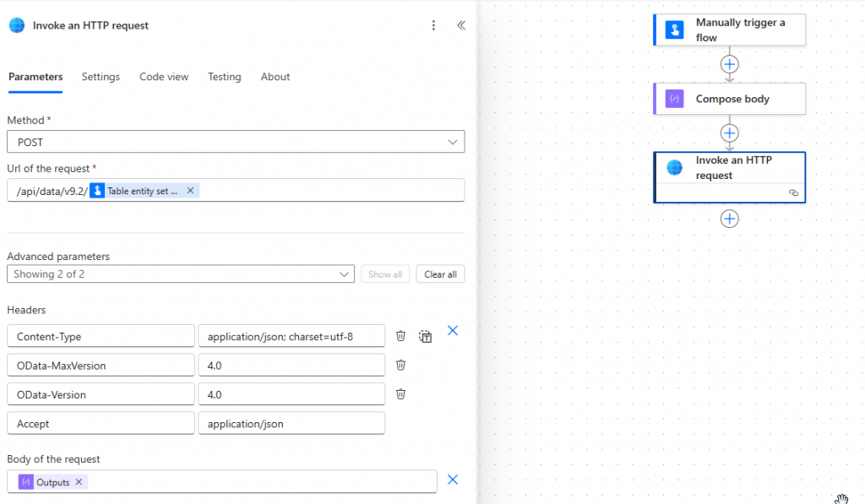The height and width of the screenshot is (504, 865).
Task: Delete the Content-Type header row
Action: 401,336
